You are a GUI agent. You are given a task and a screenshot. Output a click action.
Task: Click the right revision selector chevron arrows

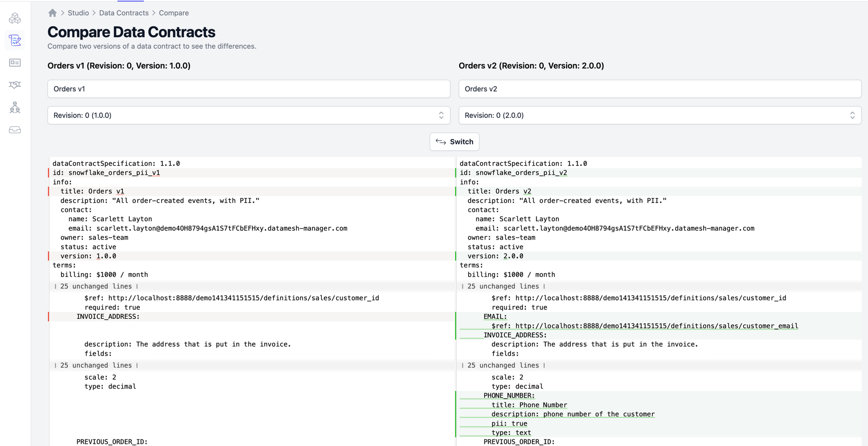[x=852, y=115]
